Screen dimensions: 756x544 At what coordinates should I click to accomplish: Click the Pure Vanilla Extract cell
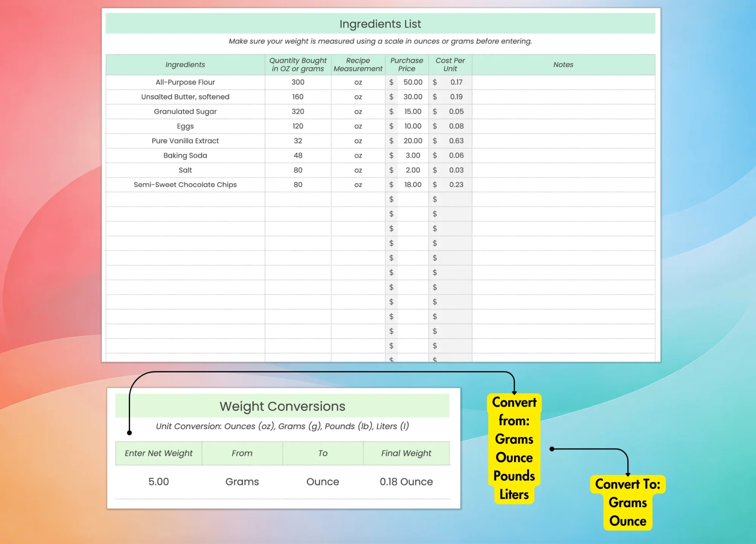point(185,141)
